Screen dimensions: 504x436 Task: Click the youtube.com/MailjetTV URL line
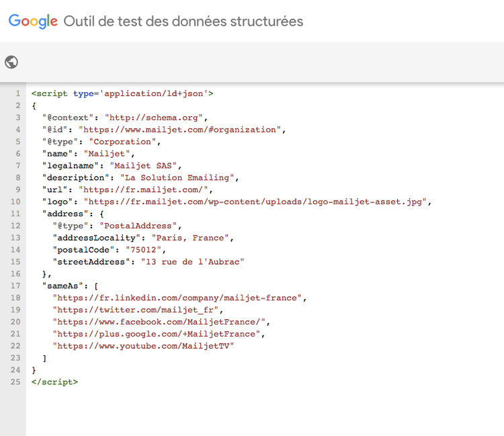[x=143, y=346]
